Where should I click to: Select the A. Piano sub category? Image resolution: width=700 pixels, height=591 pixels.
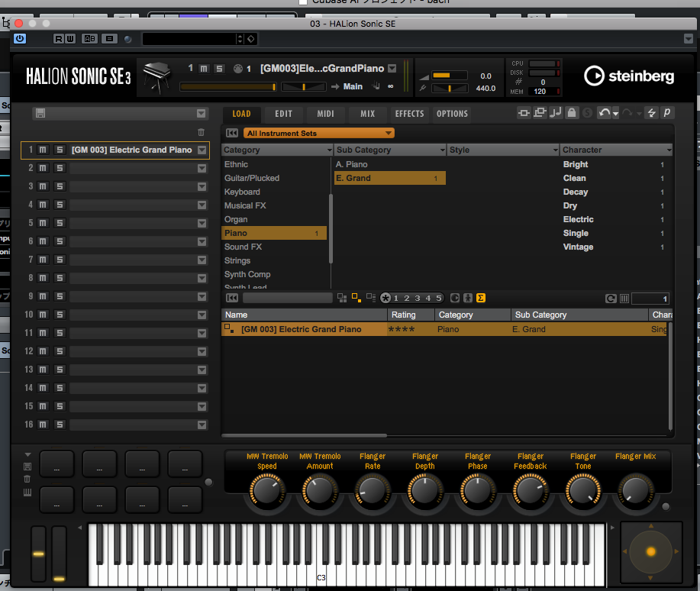click(390, 164)
